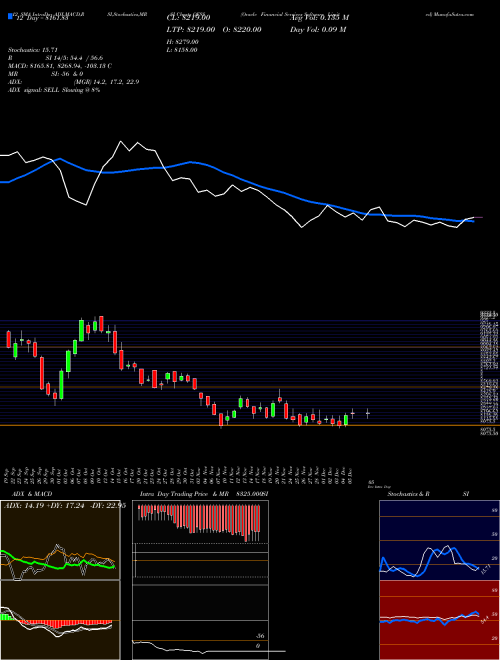Click the blue 12 Day SMA legend square
500x660 pixels.
(11, 17)
